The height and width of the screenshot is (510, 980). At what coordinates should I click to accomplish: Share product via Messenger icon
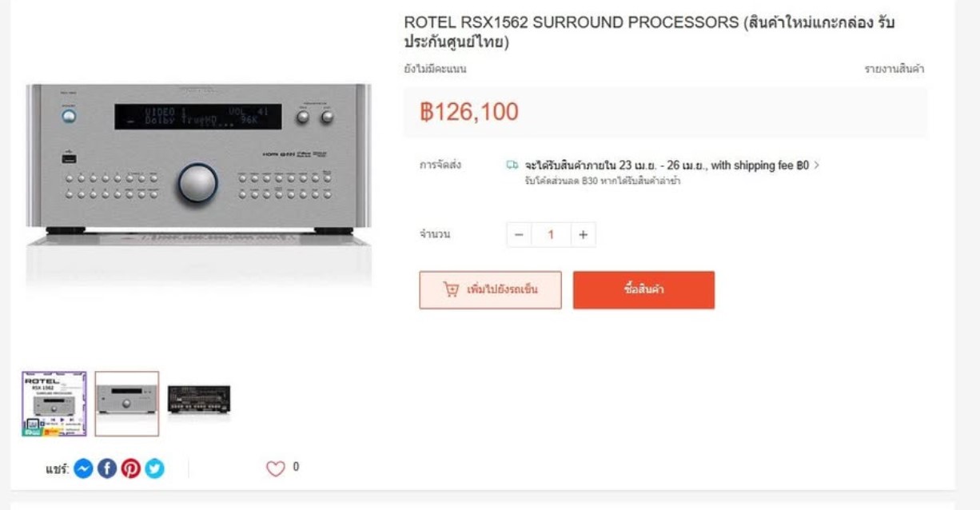click(x=83, y=469)
